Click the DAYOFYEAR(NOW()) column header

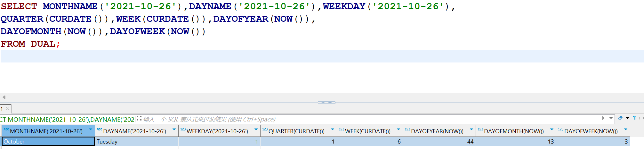pyautogui.click(x=437, y=131)
